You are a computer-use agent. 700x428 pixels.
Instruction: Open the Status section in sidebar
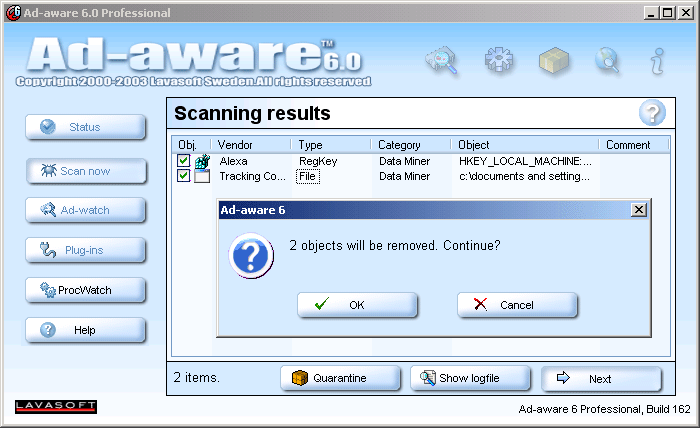coord(86,127)
